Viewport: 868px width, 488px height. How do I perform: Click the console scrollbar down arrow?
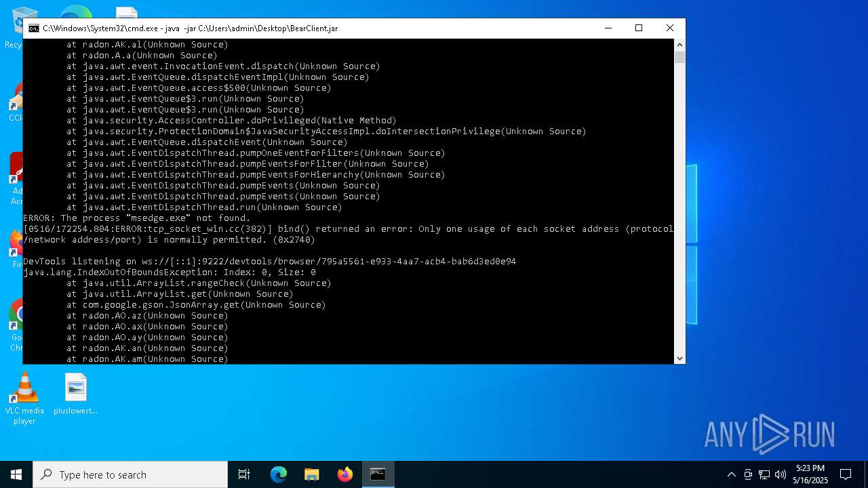[679, 359]
